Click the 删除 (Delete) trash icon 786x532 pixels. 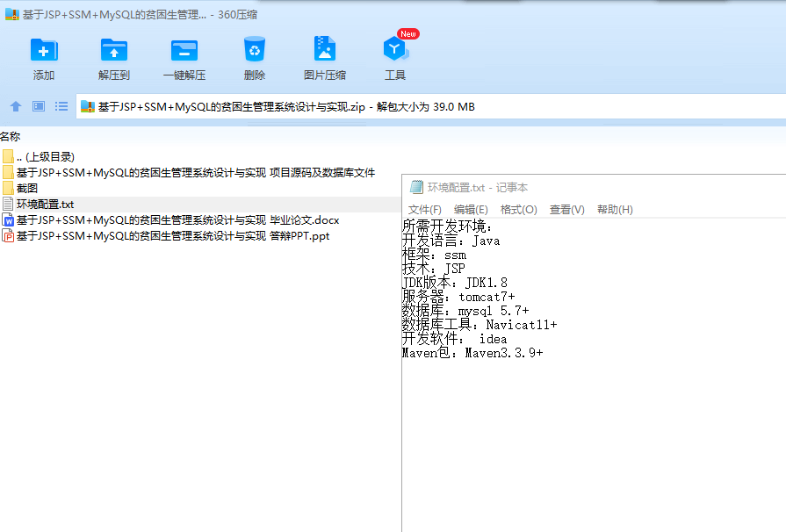[254, 49]
